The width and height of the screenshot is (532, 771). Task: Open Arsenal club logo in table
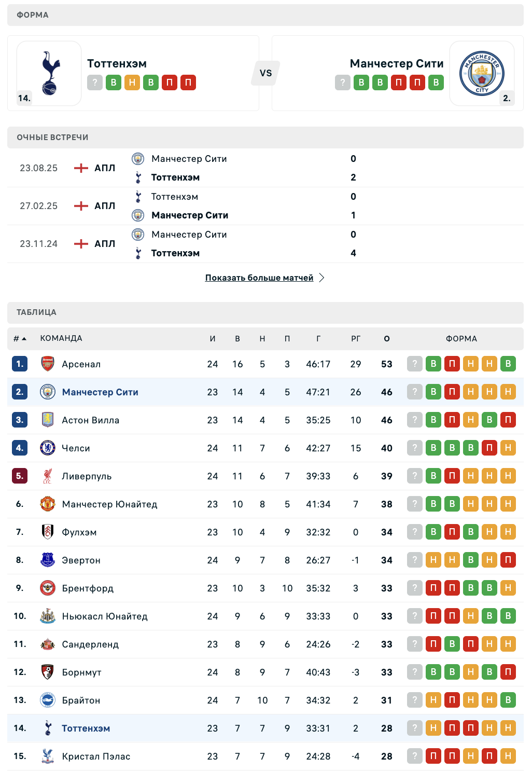(48, 364)
